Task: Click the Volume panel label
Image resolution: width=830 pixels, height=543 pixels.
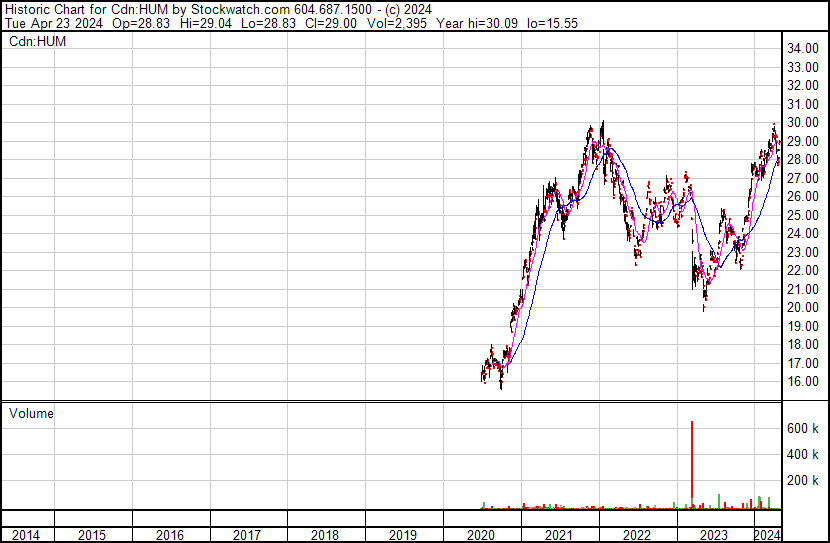Action: pyautogui.click(x=31, y=413)
